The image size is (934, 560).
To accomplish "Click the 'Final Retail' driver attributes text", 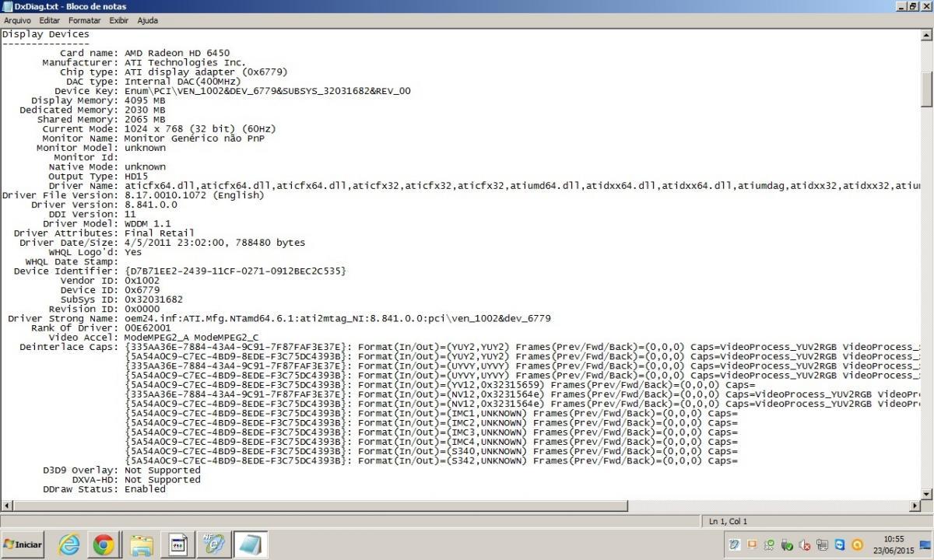I will (160, 233).
